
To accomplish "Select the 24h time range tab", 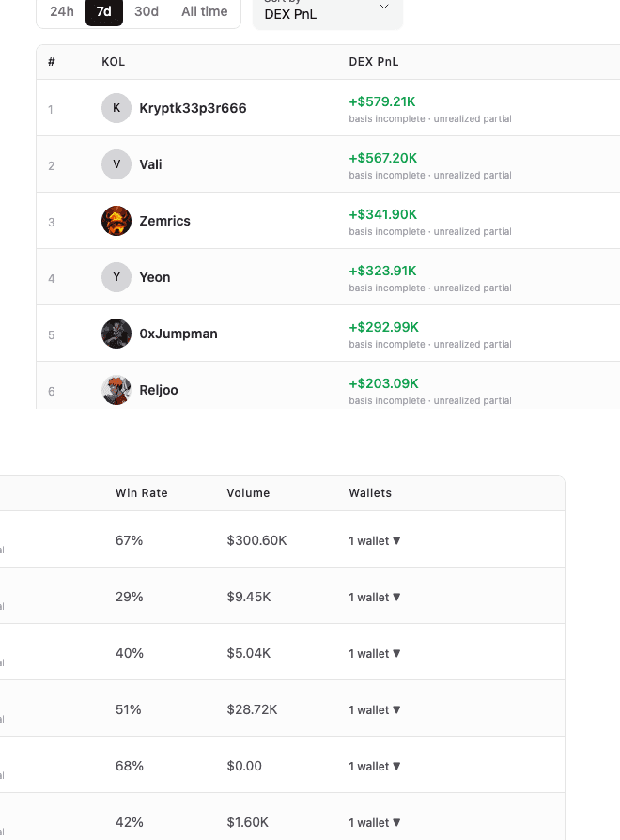I will (x=62, y=11).
